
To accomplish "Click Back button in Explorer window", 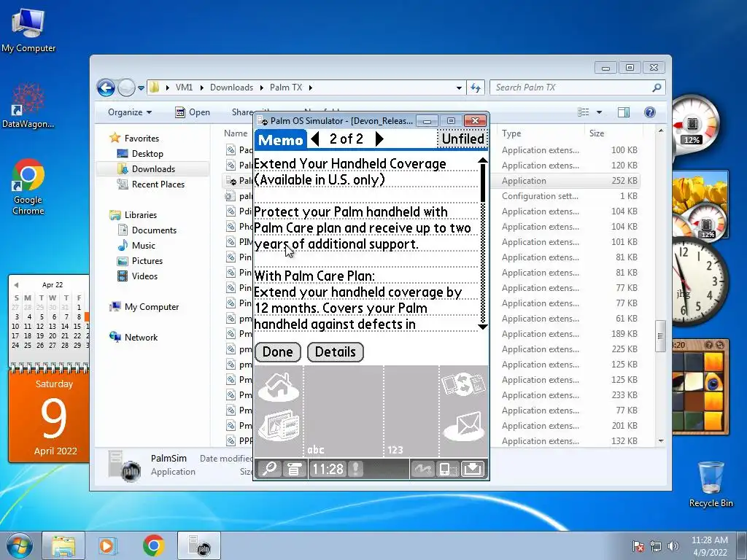I will pyautogui.click(x=106, y=87).
